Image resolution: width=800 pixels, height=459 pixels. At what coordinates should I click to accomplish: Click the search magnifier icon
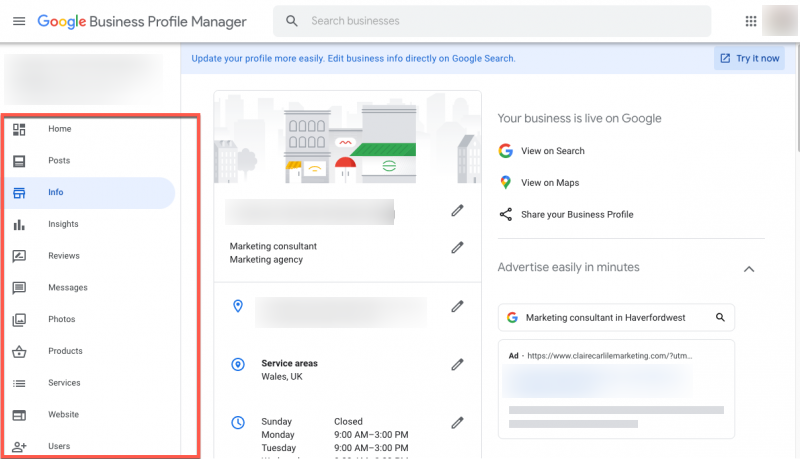[291, 21]
